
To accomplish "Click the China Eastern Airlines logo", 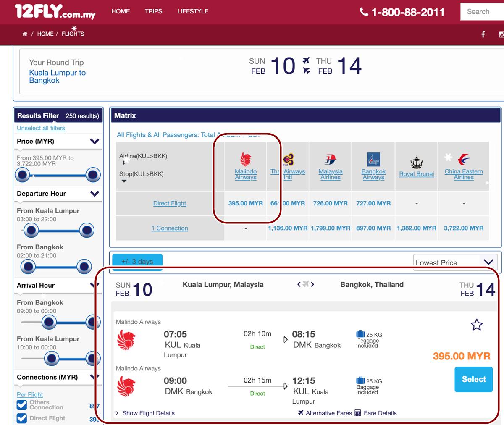I will pos(464,160).
